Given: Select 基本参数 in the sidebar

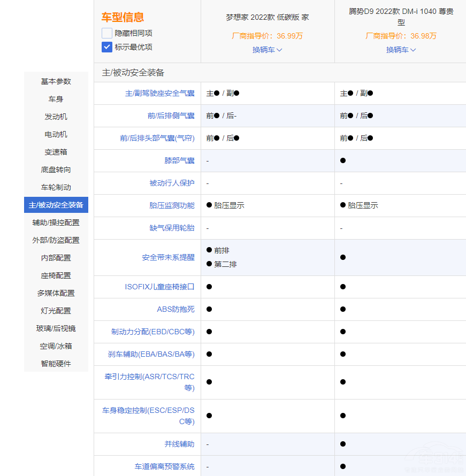Looking at the screenshot, I should (56, 81).
